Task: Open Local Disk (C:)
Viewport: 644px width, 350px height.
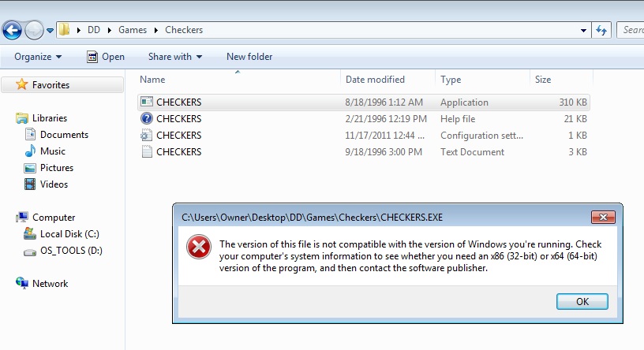Action: 69,234
